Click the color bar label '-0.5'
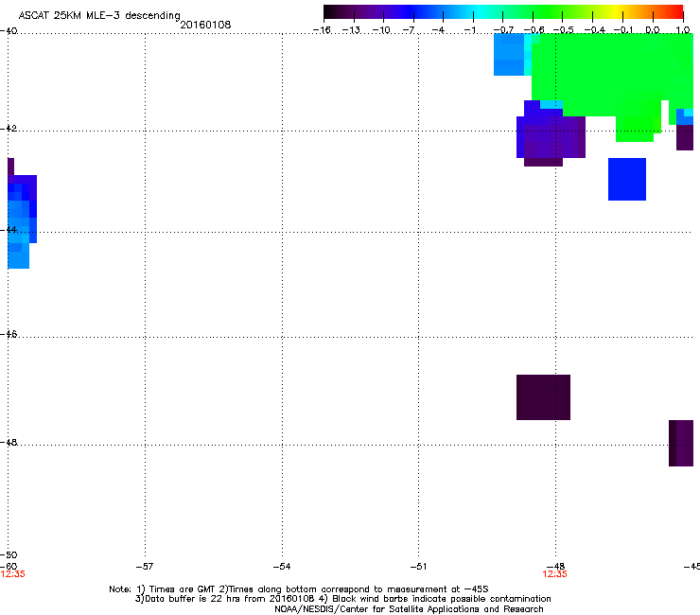The height and width of the screenshot is (615, 700). click(x=563, y=30)
